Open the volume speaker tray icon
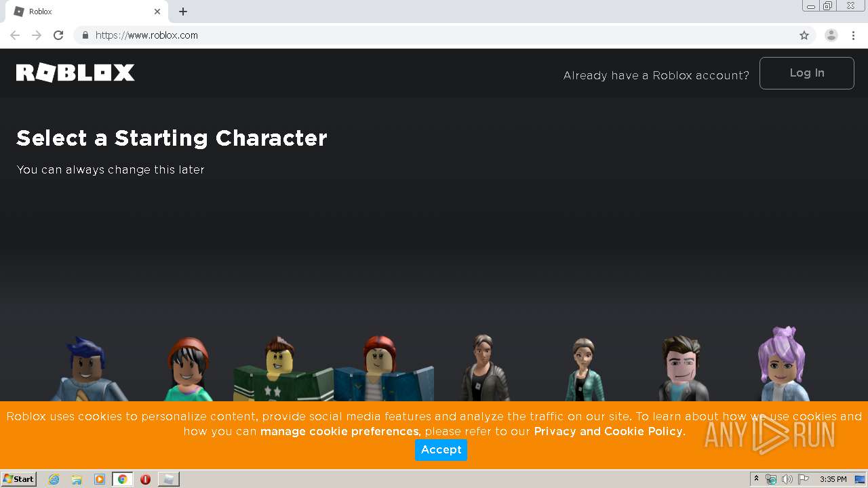The image size is (868, 488). [x=787, y=479]
